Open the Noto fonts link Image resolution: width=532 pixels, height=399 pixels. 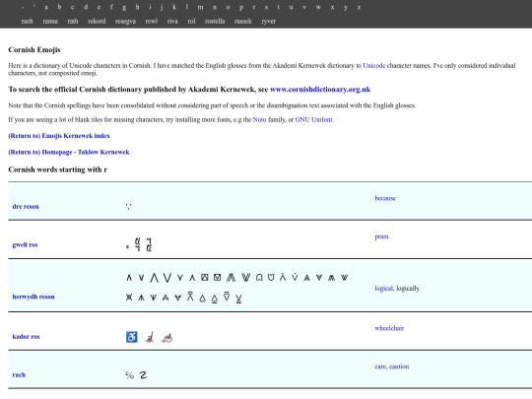point(259,119)
